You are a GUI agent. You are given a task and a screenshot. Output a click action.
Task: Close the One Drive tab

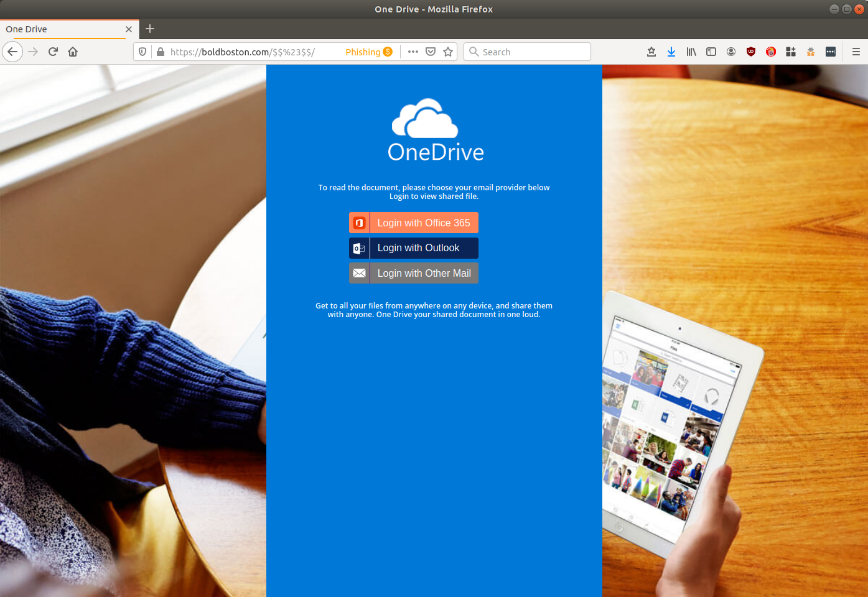tap(129, 29)
